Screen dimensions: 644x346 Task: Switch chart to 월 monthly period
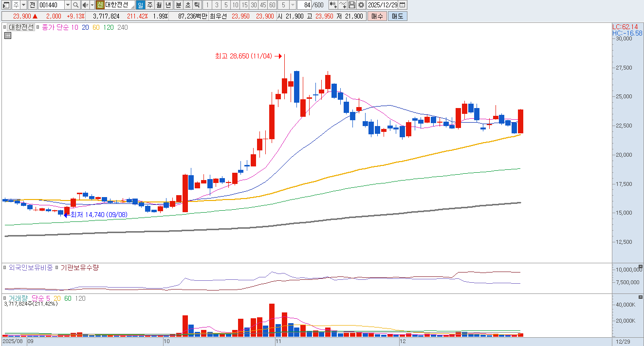159,5
